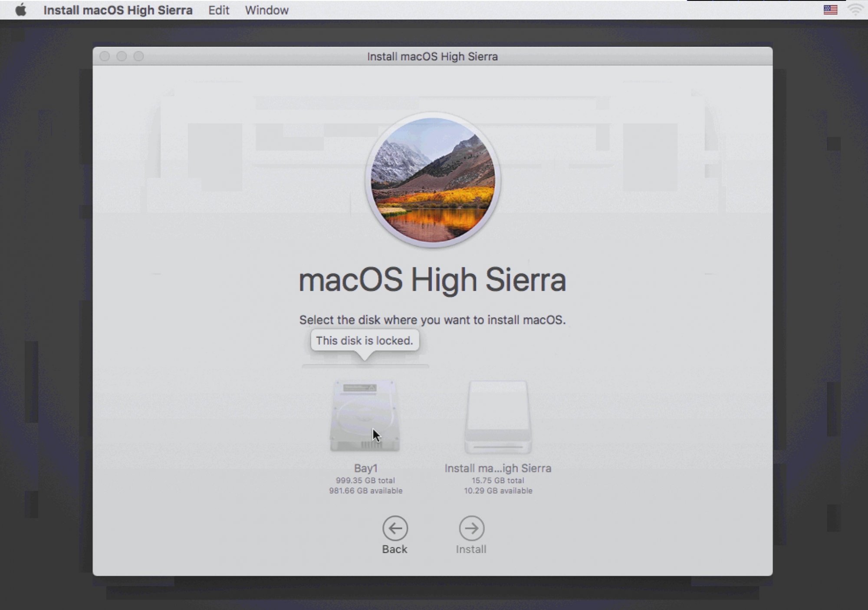868x610 pixels.
Task: Click the Install label
Action: tap(471, 549)
